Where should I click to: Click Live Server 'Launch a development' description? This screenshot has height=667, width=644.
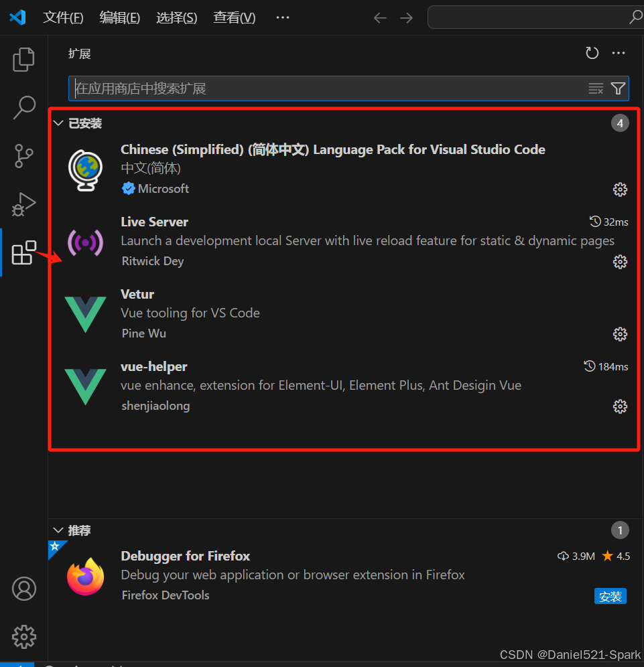[x=368, y=241]
